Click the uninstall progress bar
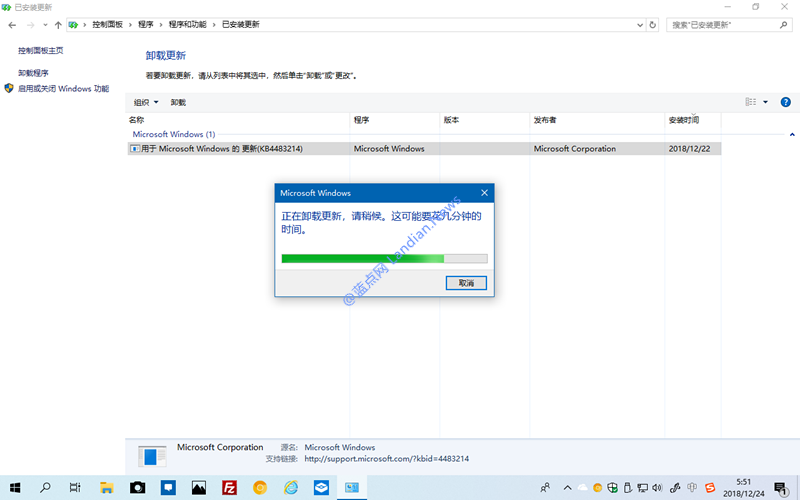This screenshot has height=500, width=800. pos(384,259)
